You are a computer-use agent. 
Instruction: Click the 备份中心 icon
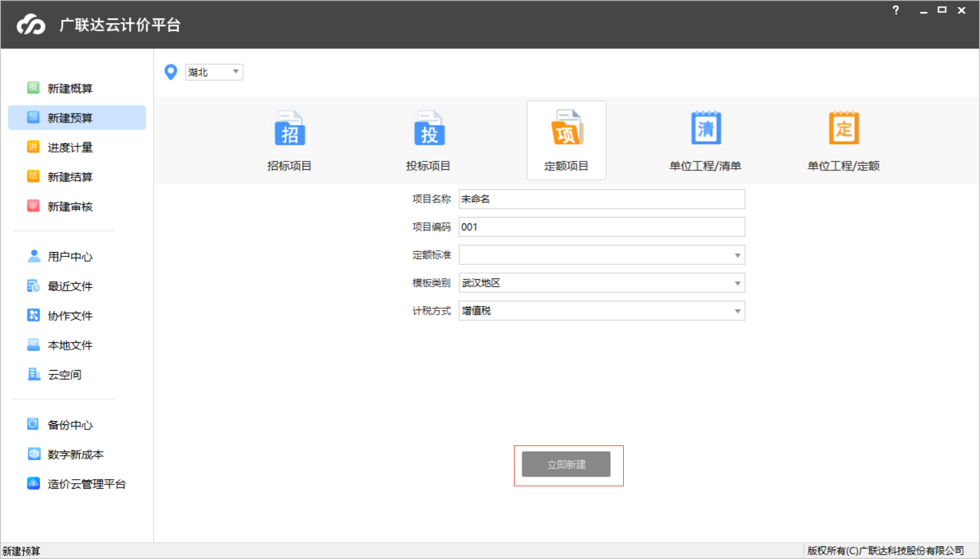(x=34, y=424)
